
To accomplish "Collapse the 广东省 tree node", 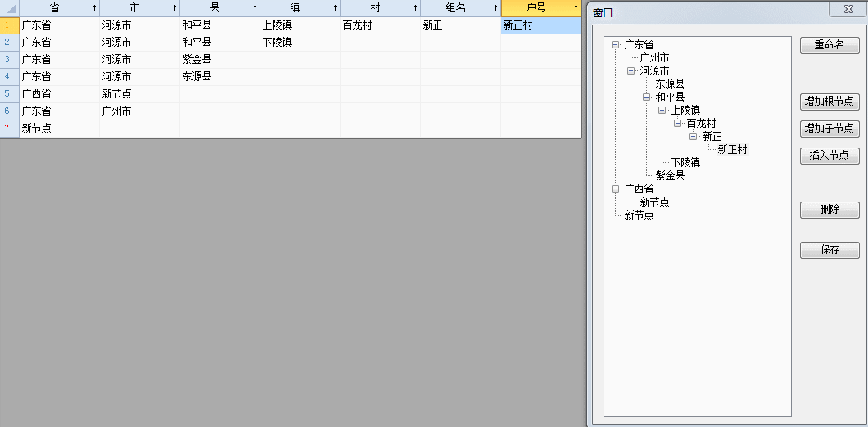I will pyautogui.click(x=615, y=45).
